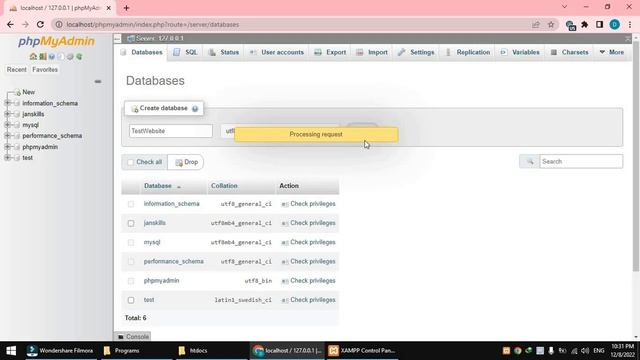Open the janskills database link in table
This screenshot has width=640, height=360.
155,223
